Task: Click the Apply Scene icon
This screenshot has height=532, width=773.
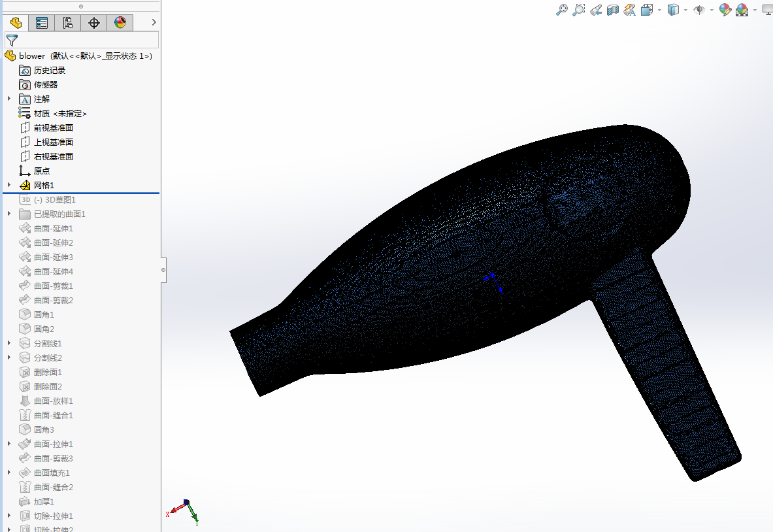Action: coord(742,9)
